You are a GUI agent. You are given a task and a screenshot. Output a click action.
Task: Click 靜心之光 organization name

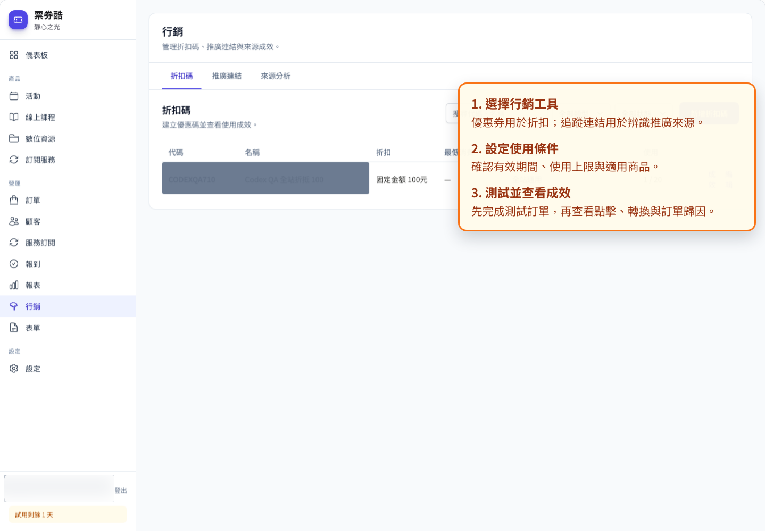(47, 27)
